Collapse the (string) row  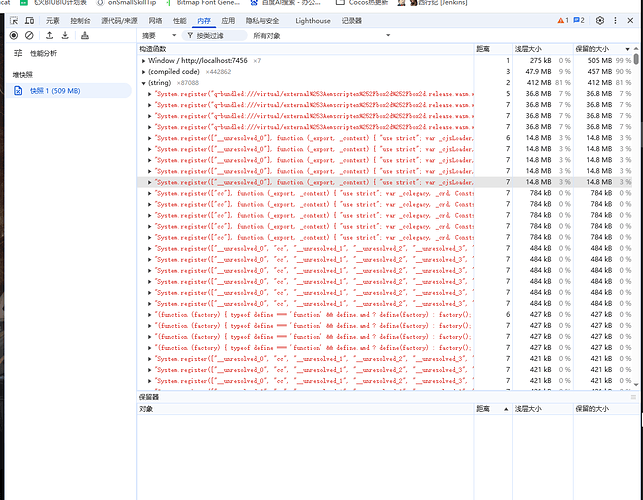144,83
